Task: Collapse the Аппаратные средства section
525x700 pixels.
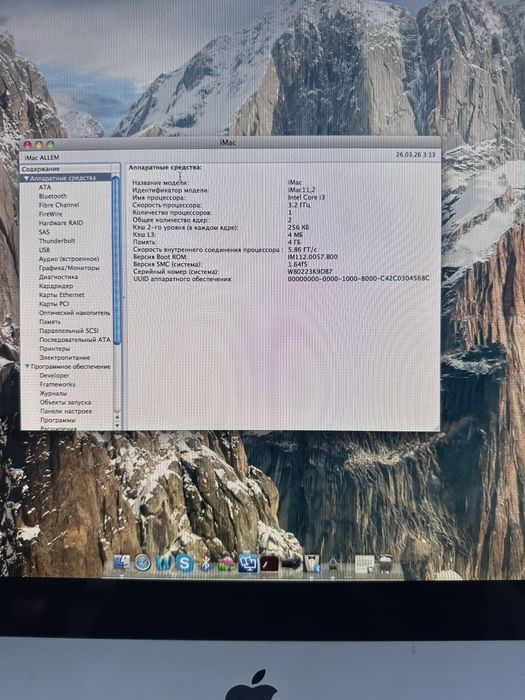Action: 26,178
